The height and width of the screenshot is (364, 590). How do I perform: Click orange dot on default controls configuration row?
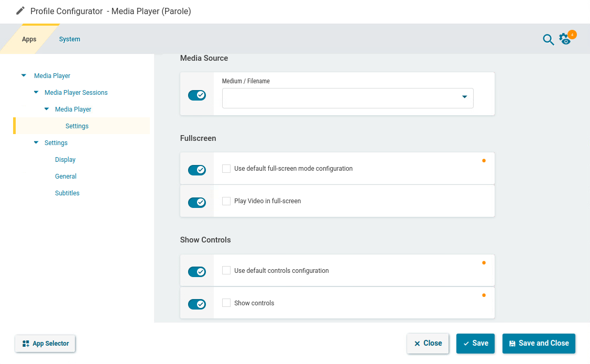pyautogui.click(x=484, y=263)
